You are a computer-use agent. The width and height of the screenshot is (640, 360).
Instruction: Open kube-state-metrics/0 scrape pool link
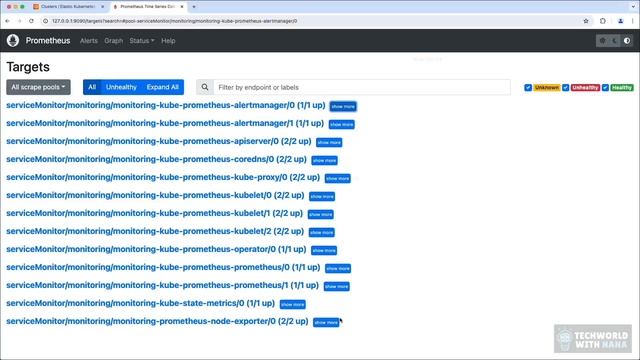[140, 303]
